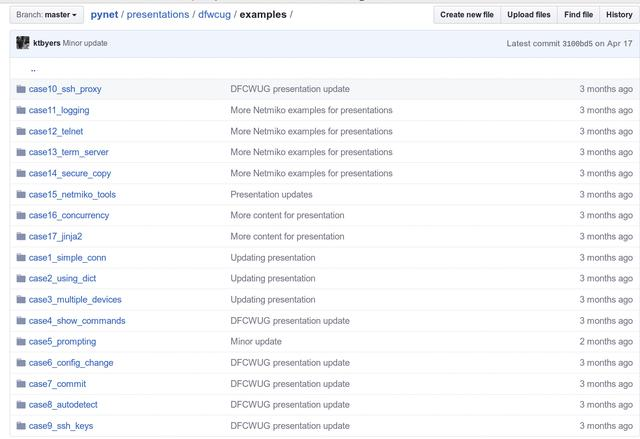Click Find file button

click(578, 15)
